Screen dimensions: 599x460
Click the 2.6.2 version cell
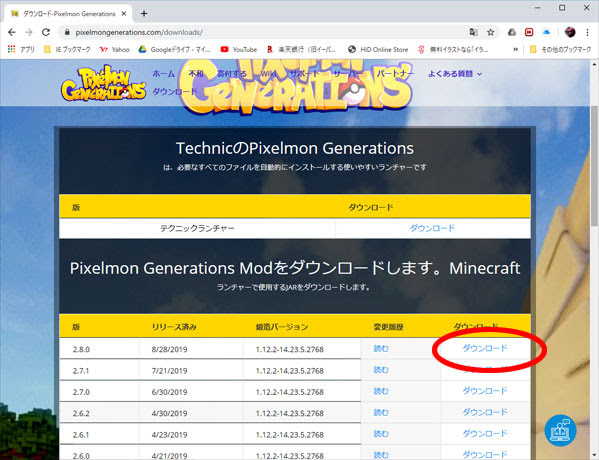[99, 413]
